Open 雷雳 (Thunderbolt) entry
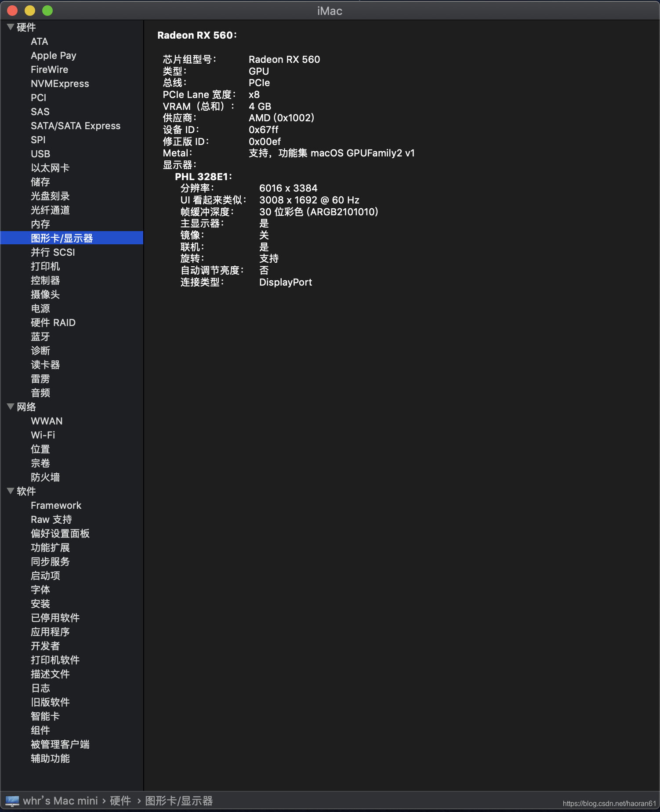660x812 pixels. coord(40,379)
